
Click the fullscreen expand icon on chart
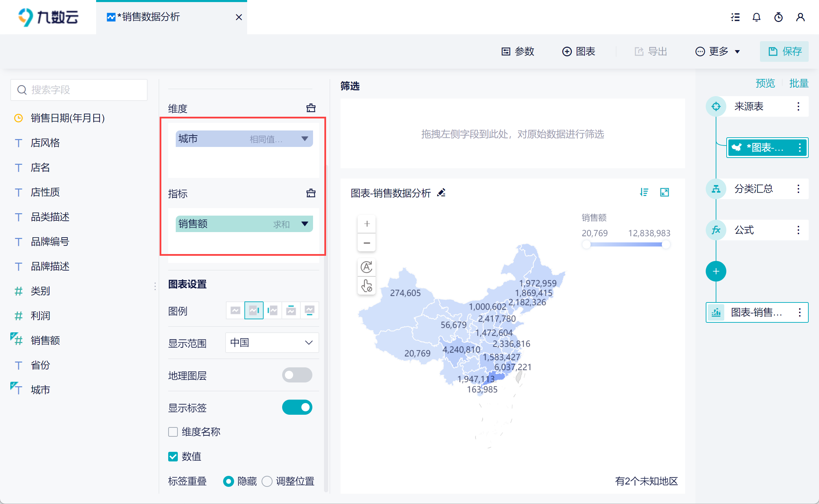point(665,192)
